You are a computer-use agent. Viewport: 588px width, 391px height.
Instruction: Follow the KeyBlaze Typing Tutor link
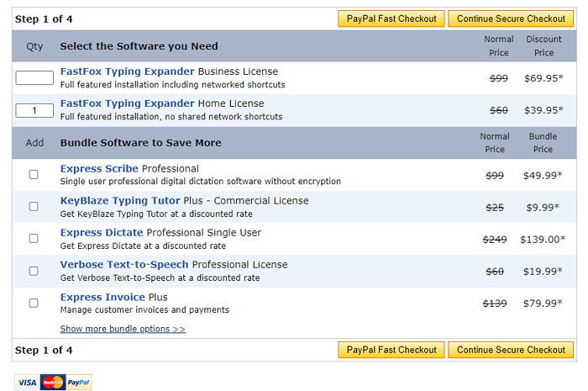point(120,201)
